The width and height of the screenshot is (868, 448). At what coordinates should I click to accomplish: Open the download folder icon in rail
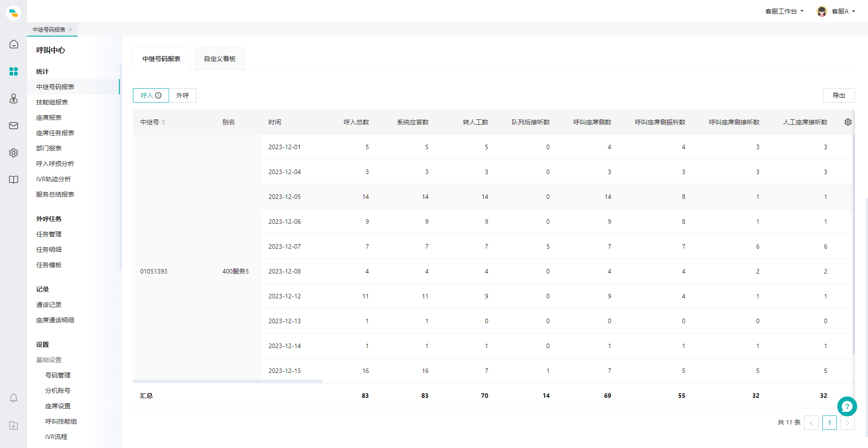point(14,425)
